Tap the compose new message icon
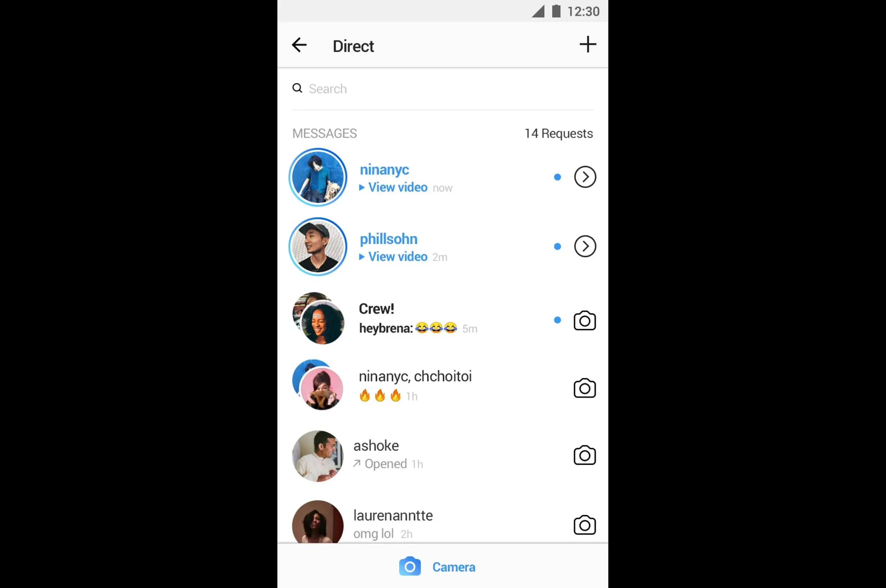This screenshot has width=886, height=588. tap(587, 45)
